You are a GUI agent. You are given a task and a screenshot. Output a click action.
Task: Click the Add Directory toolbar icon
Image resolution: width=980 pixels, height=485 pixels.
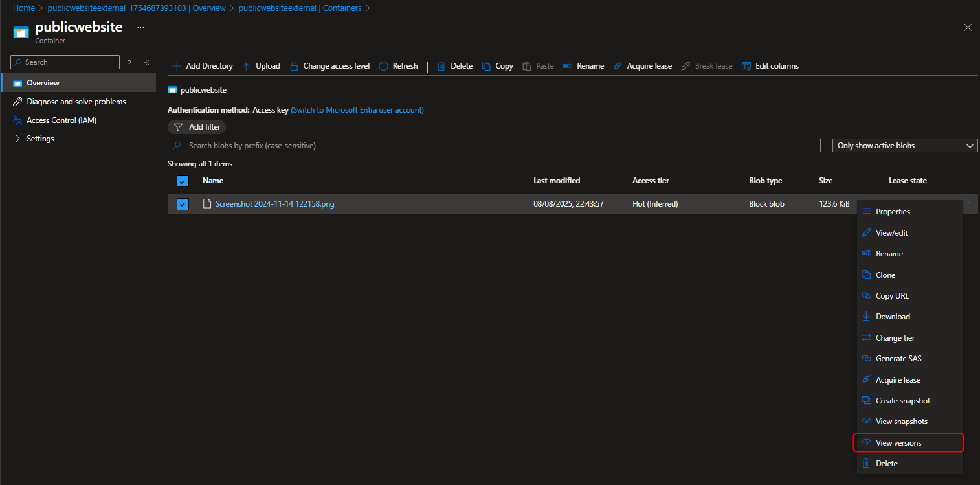coord(176,65)
